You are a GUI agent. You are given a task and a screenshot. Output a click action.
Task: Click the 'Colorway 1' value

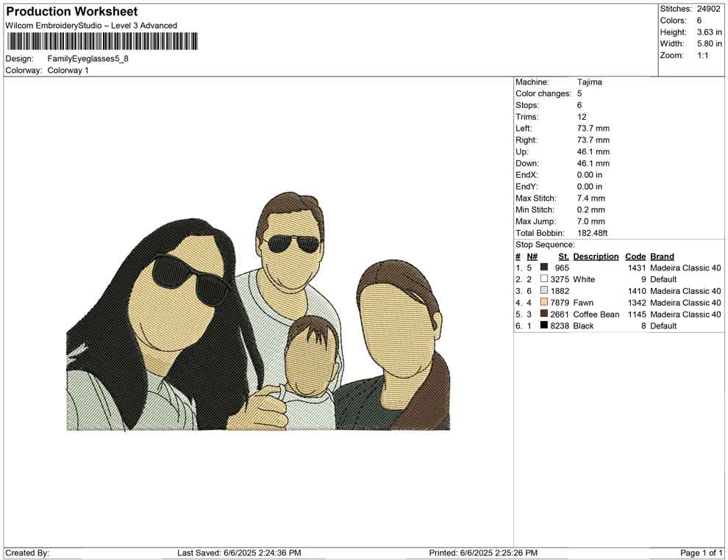point(68,71)
